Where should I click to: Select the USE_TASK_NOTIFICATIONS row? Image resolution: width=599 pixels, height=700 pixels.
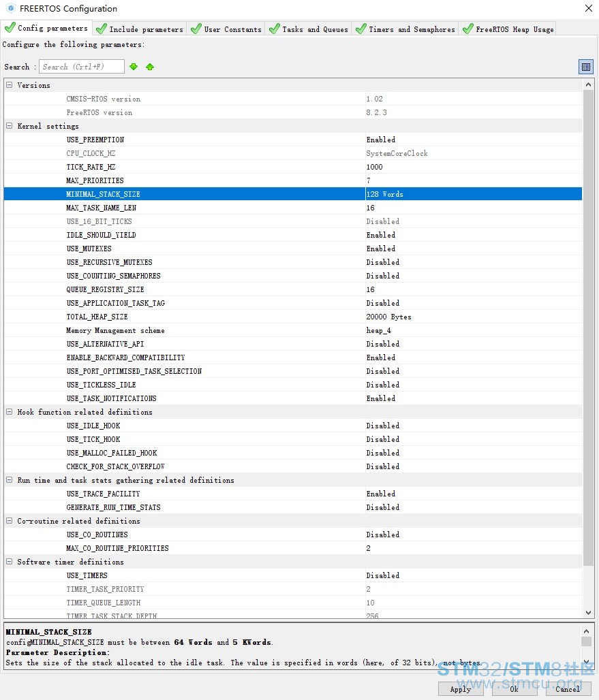292,398
